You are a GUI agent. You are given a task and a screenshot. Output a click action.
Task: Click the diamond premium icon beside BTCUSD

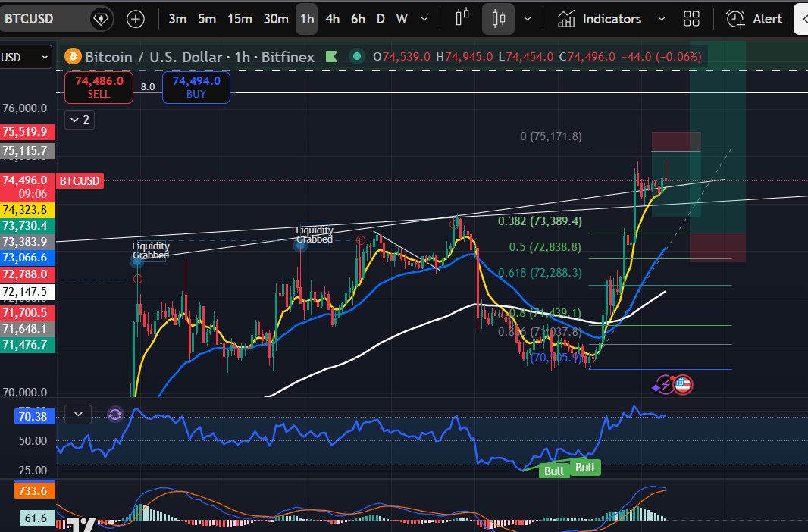click(101, 19)
